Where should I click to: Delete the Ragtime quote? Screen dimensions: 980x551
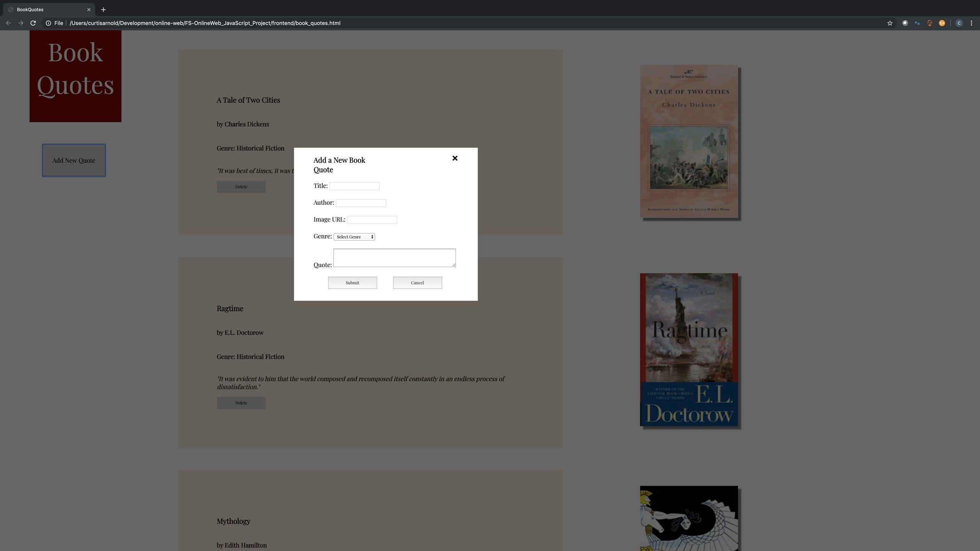click(241, 403)
